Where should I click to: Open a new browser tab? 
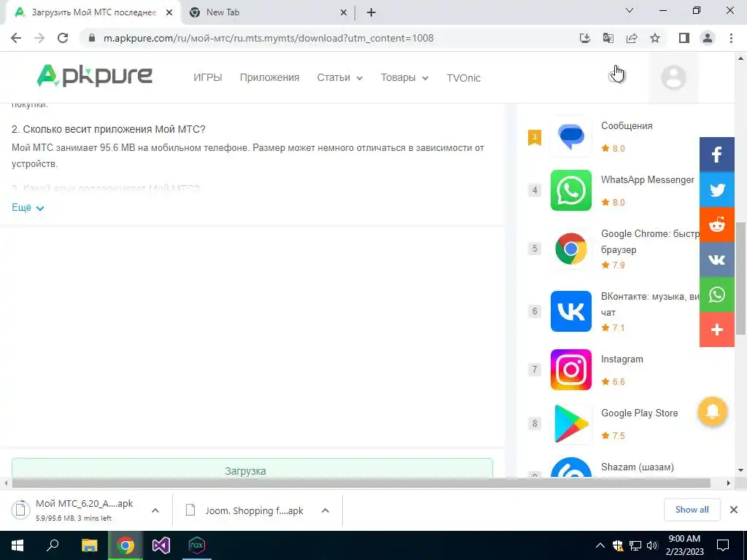pyautogui.click(x=371, y=12)
